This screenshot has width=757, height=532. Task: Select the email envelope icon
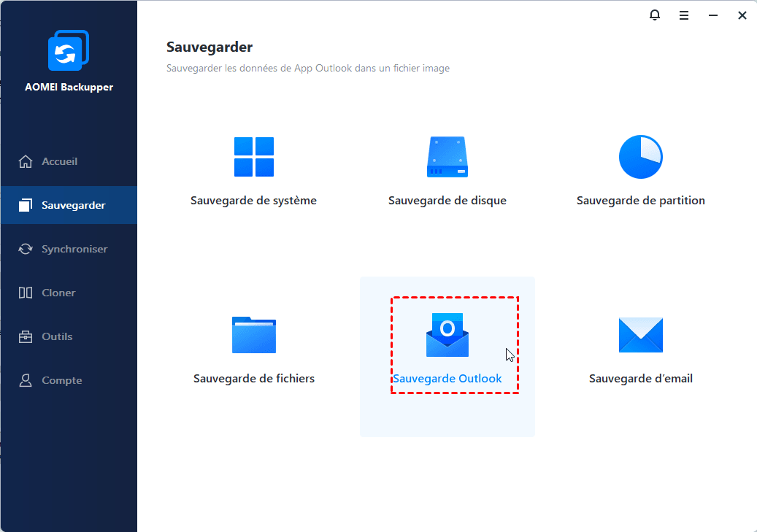tap(641, 335)
